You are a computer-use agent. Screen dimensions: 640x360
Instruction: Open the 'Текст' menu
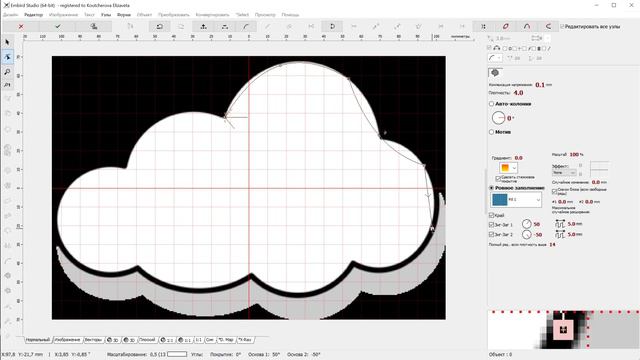pyautogui.click(x=89, y=15)
